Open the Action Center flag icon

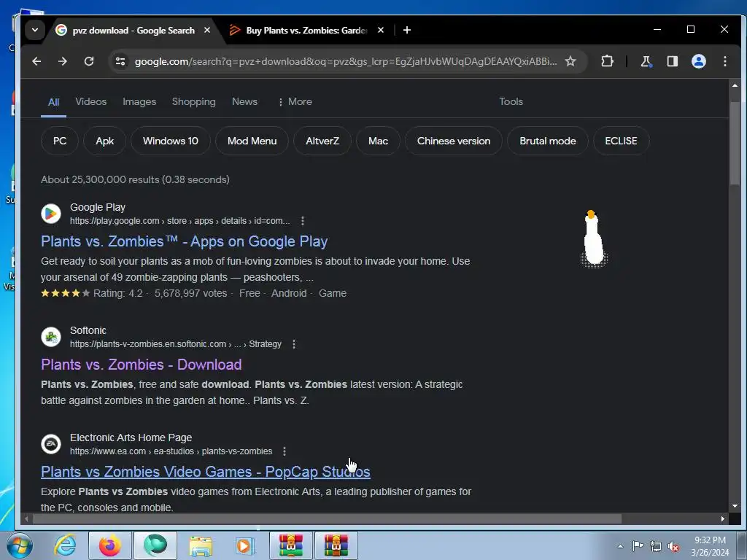(638, 546)
